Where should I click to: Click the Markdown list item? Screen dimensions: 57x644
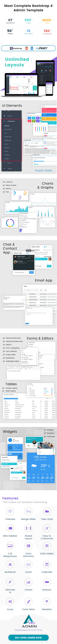click(x=9, y=358)
